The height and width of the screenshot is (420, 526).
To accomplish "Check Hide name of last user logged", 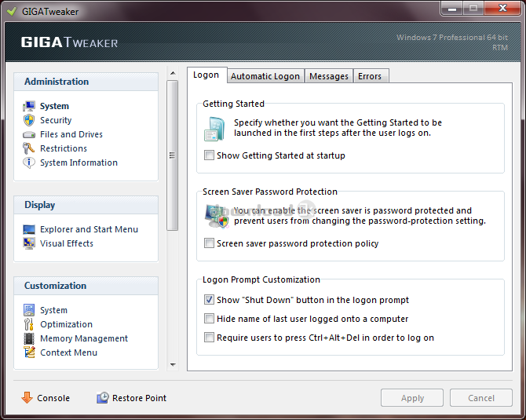I will [209, 319].
